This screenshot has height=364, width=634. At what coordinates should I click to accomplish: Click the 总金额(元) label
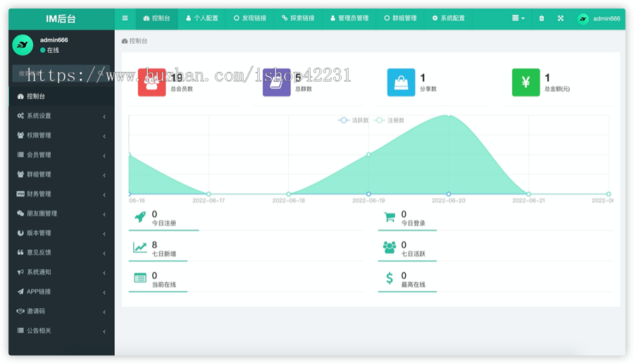click(557, 89)
